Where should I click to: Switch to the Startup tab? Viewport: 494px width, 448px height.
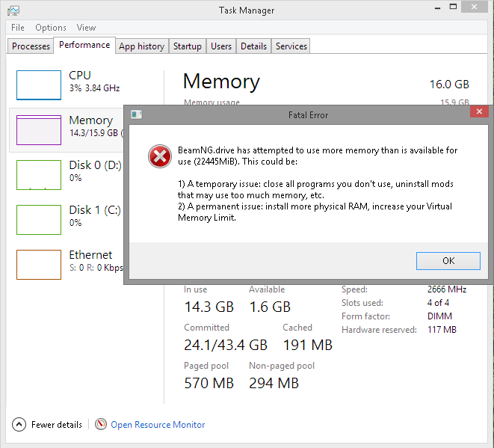(x=188, y=46)
